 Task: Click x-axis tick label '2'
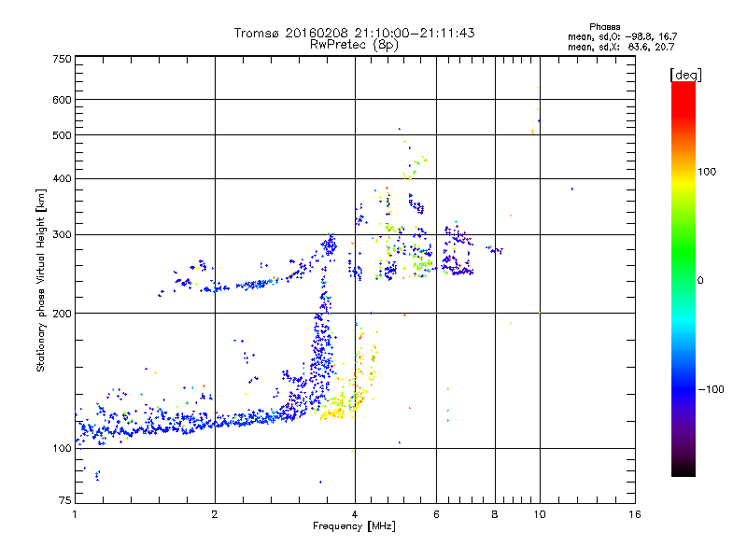pyautogui.click(x=215, y=514)
